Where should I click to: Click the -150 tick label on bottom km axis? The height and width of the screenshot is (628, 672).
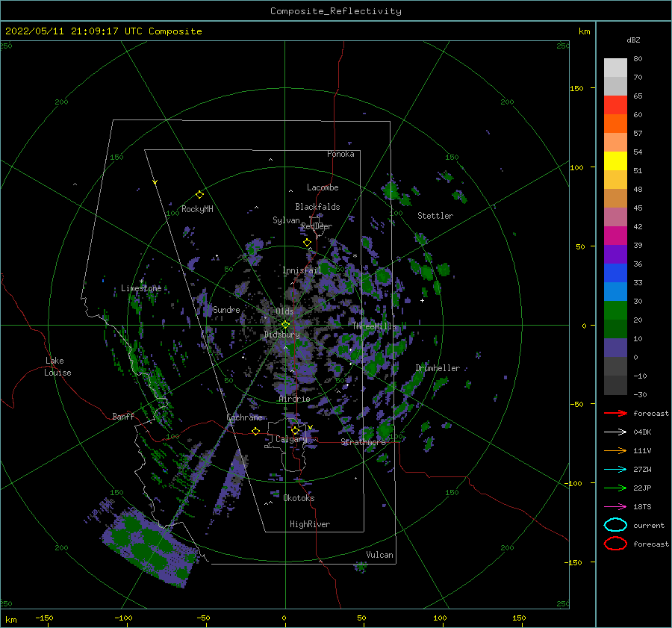click(x=44, y=618)
